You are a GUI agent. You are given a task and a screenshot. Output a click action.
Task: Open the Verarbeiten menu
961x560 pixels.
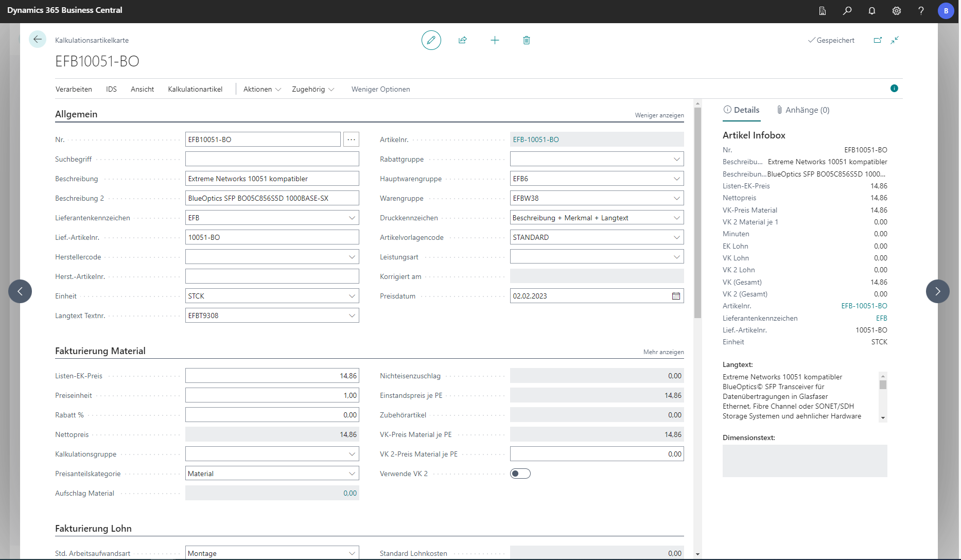[x=74, y=89]
